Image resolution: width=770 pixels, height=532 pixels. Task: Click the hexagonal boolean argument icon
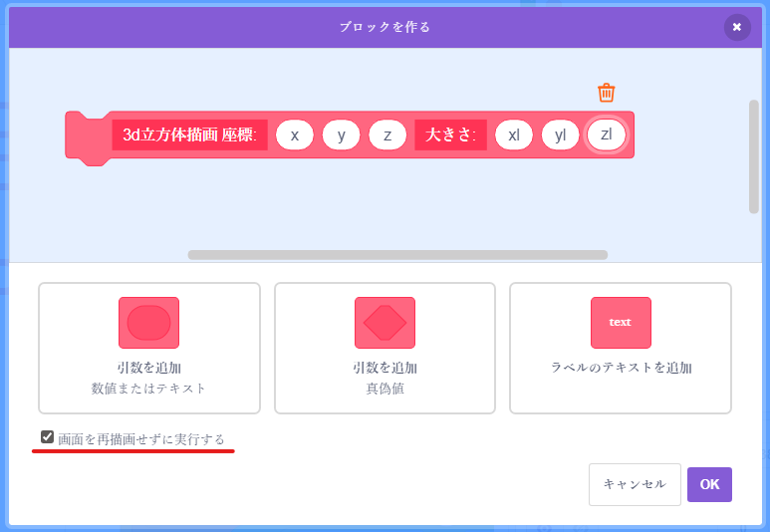click(x=385, y=323)
